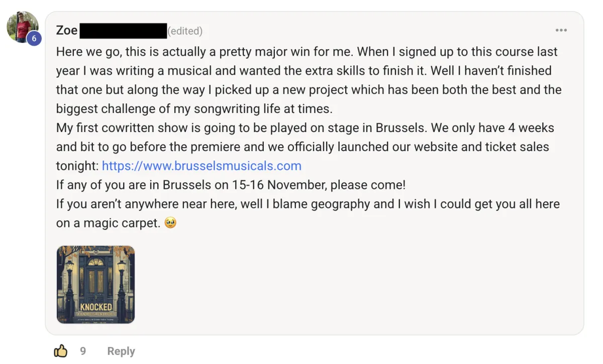Click the blacked-out surname bar

(123, 31)
